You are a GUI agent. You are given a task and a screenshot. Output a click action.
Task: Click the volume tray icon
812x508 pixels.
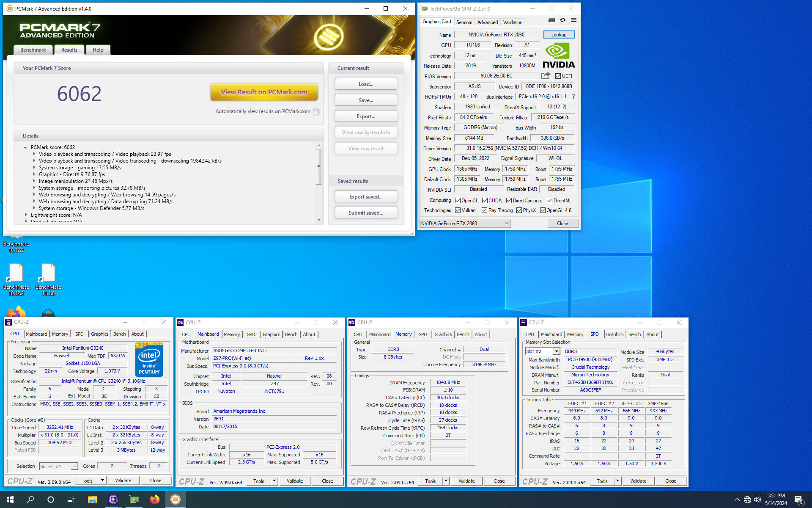pyautogui.click(x=757, y=500)
